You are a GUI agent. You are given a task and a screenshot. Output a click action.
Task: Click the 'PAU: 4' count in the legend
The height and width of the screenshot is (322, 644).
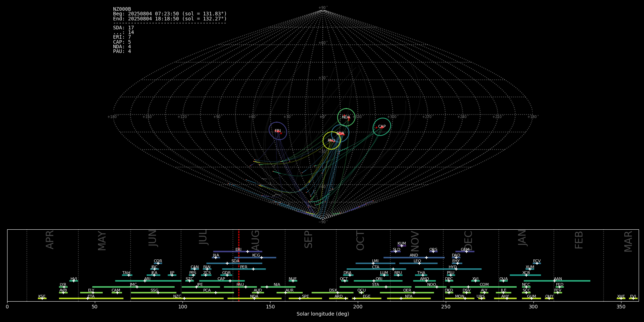tap(122, 52)
